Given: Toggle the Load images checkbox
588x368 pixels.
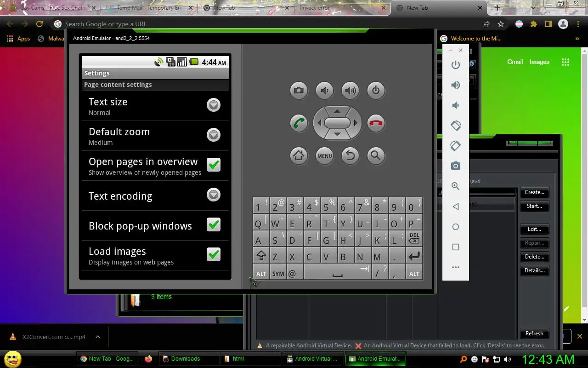Looking at the screenshot, I should 214,254.
